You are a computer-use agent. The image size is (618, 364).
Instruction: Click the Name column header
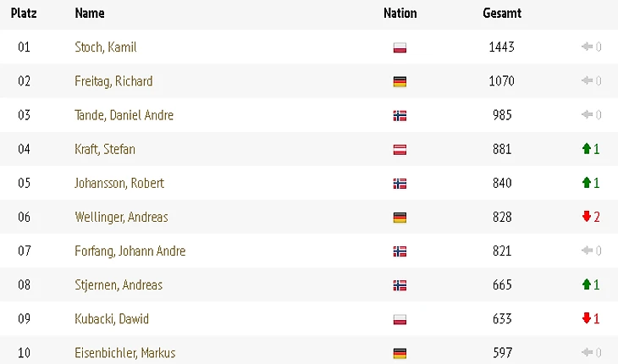[x=90, y=14]
